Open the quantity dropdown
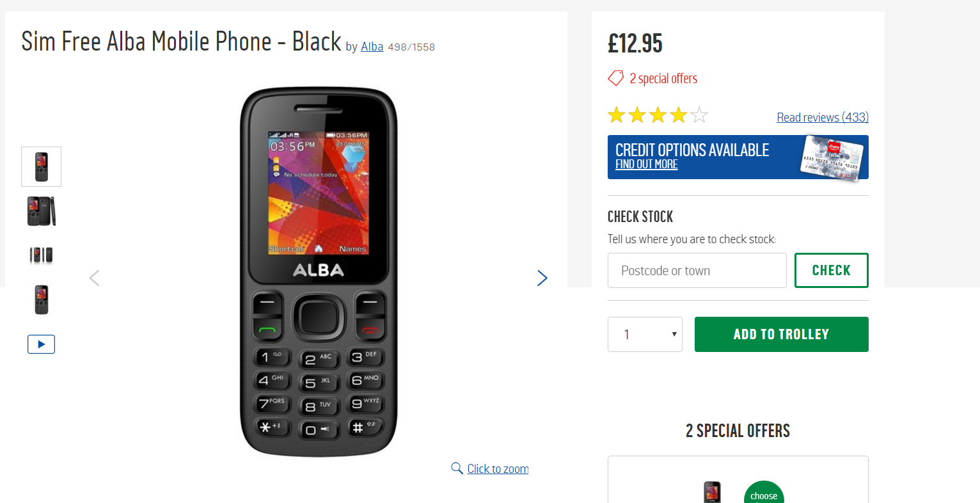 [645, 334]
